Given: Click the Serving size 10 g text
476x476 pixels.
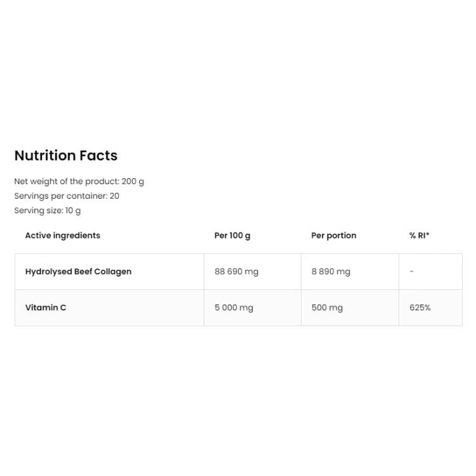Looking at the screenshot, I should tap(48, 211).
